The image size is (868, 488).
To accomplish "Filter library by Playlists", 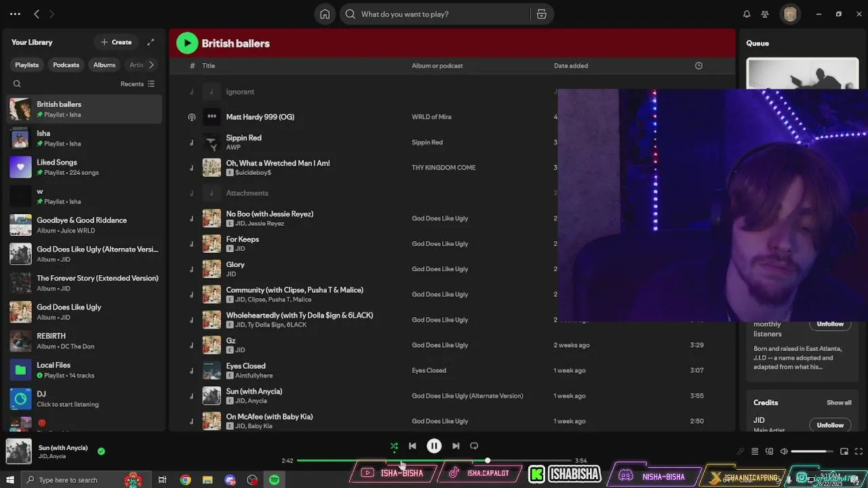I will [27, 65].
